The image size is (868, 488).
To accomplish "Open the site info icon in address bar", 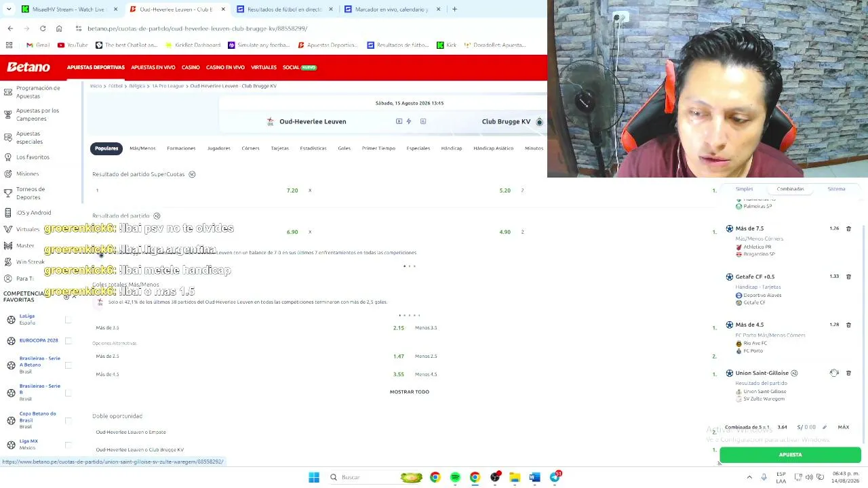I will pos(79,28).
